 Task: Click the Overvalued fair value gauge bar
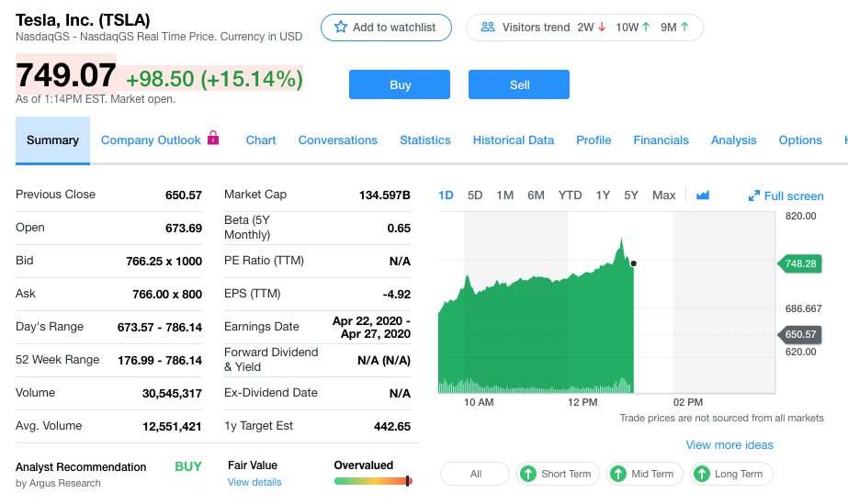point(373,481)
